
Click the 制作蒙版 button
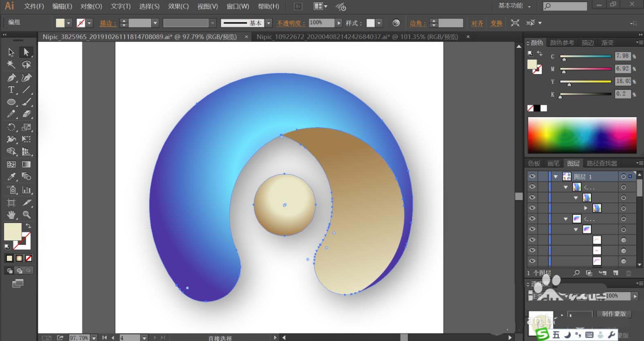click(x=613, y=314)
